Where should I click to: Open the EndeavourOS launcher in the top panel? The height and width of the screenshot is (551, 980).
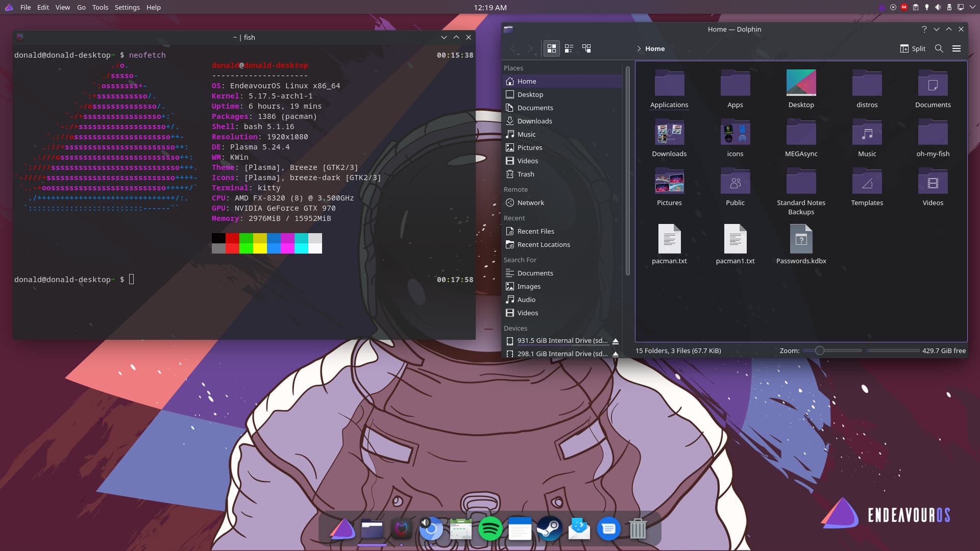click(x=8, y=7)
